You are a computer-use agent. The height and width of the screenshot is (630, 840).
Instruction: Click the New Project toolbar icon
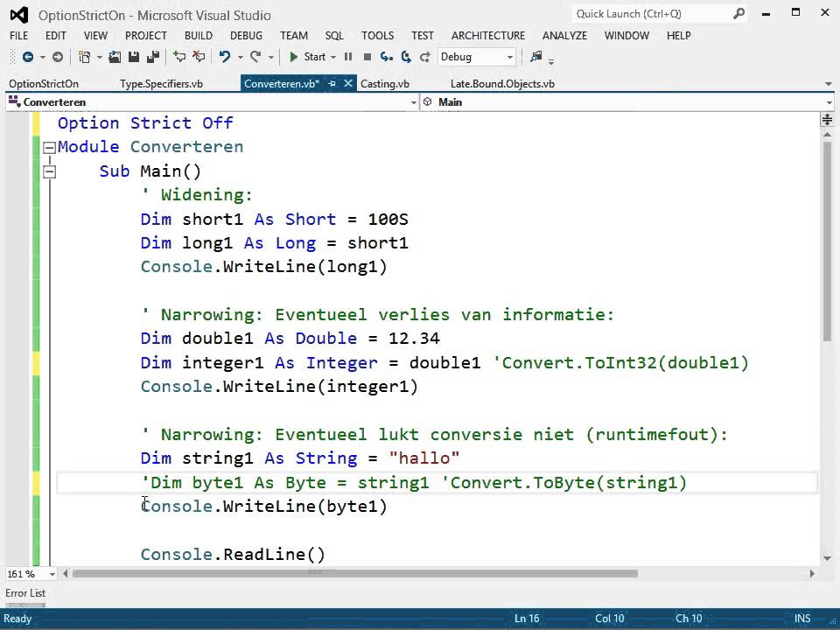(84, 57)
